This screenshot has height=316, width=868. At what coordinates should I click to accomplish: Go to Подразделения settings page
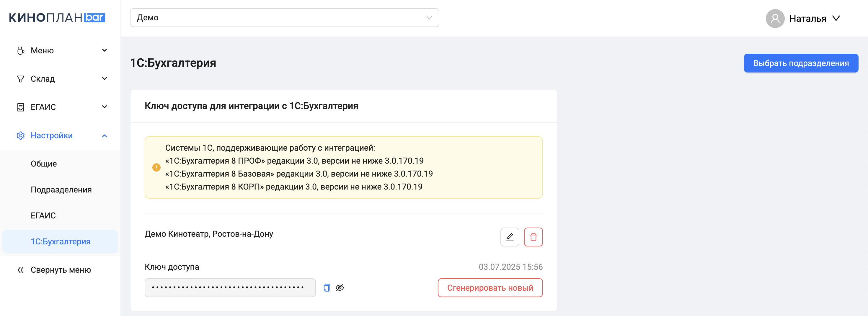pyautogui.click(x=61, y=190)
